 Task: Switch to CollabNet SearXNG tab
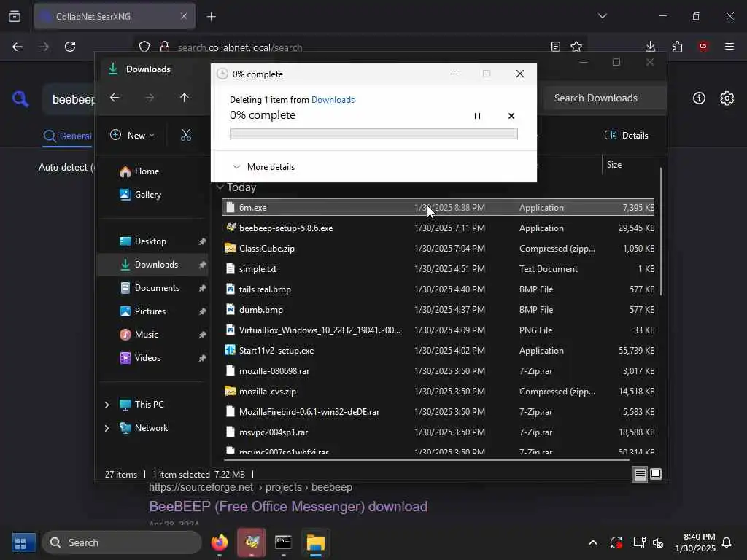coord(115,16)
